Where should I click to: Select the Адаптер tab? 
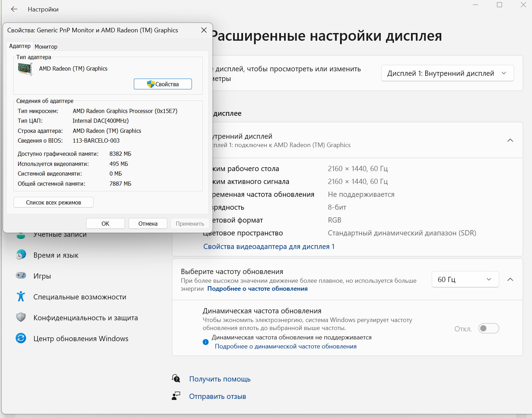pos(20,46)
